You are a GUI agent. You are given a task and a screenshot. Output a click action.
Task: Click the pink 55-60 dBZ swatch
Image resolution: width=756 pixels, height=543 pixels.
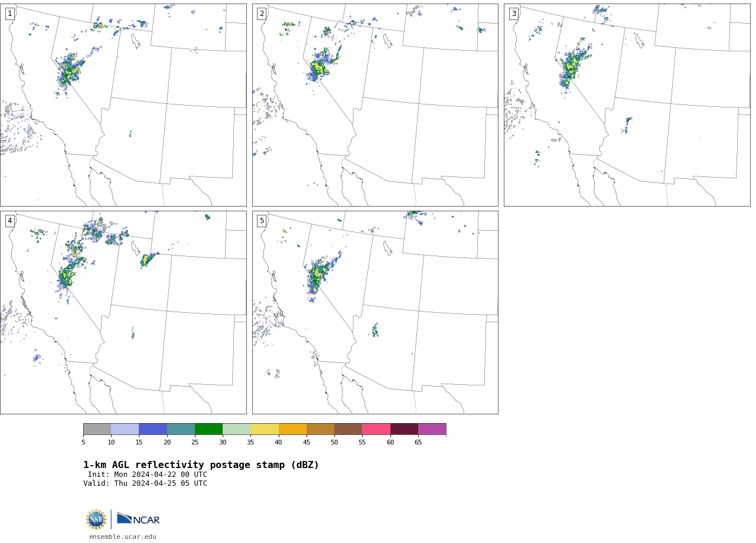376,429
